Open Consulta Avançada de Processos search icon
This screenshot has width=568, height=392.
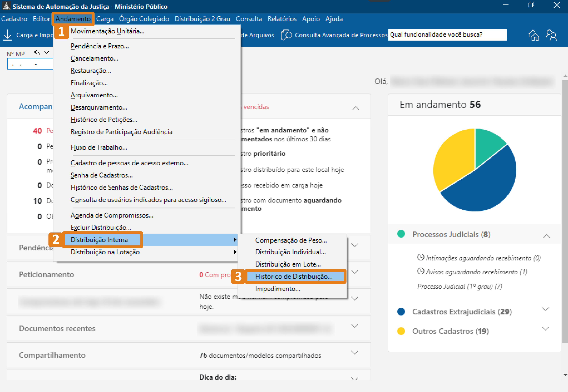pos(286,35)
